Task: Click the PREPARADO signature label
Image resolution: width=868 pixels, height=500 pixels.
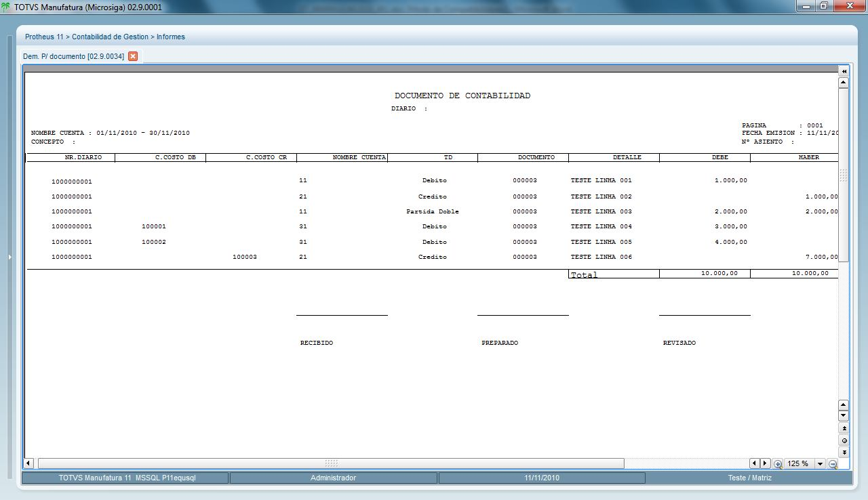Action: [500, 343]
